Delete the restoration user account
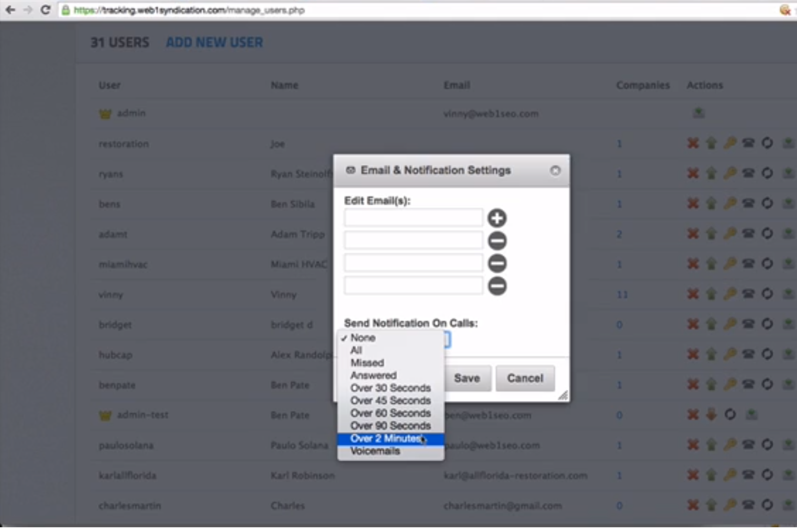This screenshot has width=797, height=532. (693, 143)
